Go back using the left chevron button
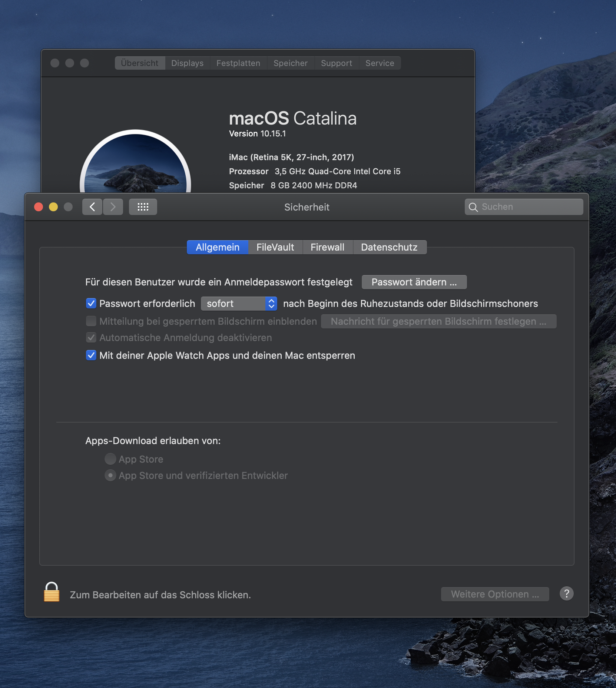 click(92, 207)
